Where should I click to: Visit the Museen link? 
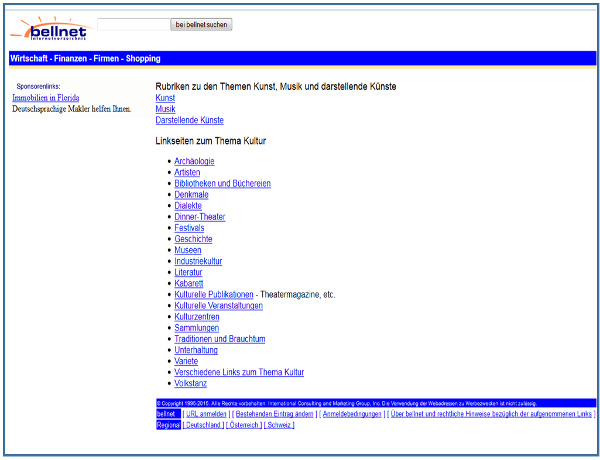[188, 250]
